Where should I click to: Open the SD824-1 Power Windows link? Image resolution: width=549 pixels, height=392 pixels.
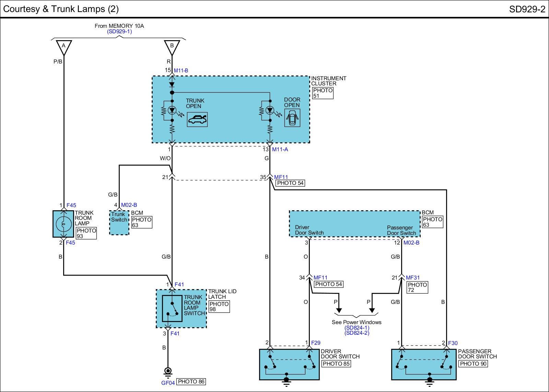[x=357, y=328]
